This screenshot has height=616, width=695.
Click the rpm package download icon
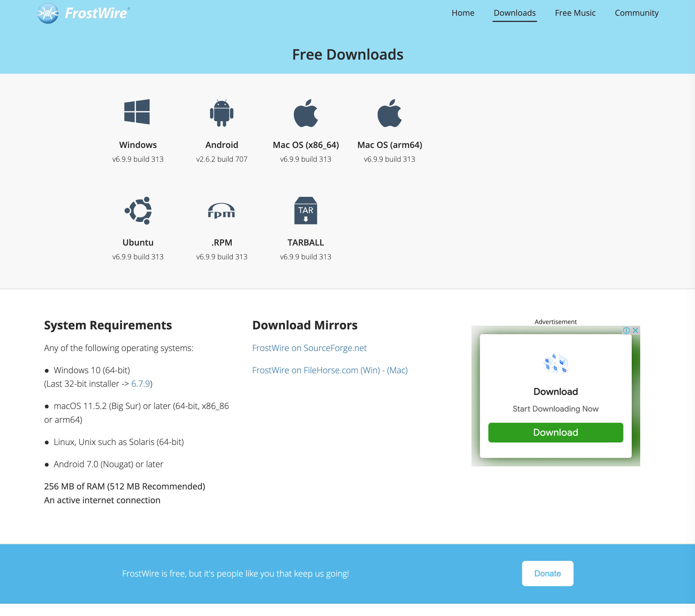[x=221, y=211]
